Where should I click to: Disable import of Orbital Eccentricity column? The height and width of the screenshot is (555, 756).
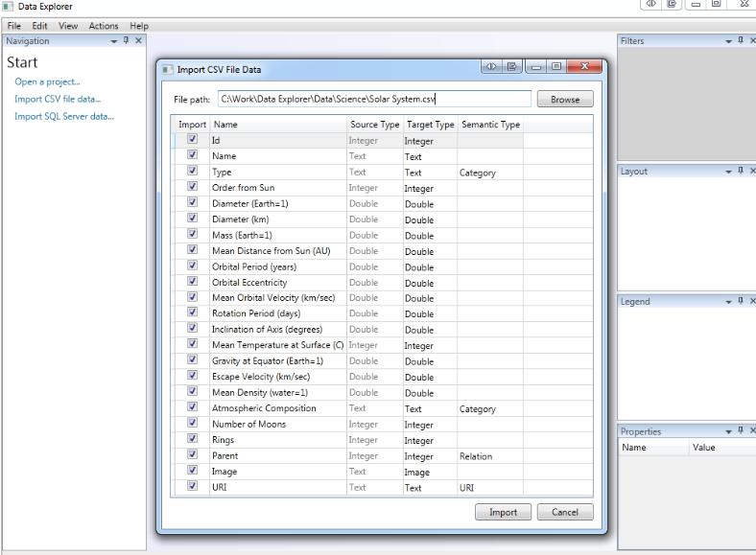pos(193,282)
